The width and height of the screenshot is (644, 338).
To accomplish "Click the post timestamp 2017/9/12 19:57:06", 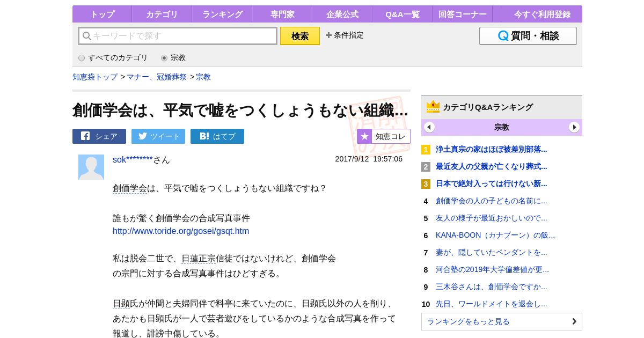I will pos(369,159).
